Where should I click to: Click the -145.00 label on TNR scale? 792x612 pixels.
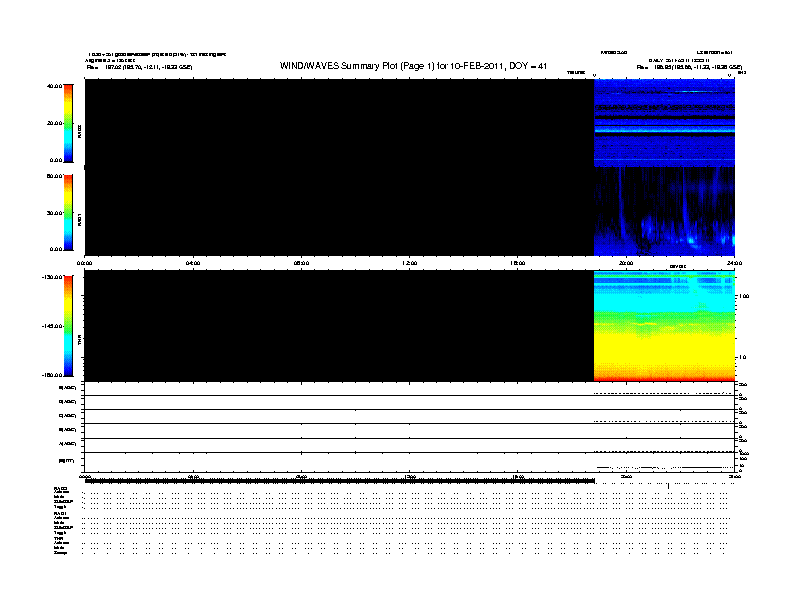click(52, 326)
